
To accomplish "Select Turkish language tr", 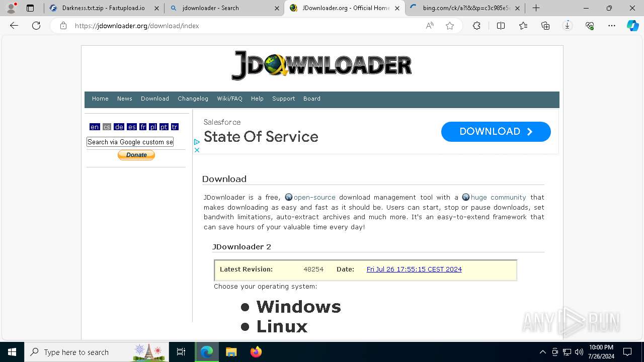I will point(175,127).
